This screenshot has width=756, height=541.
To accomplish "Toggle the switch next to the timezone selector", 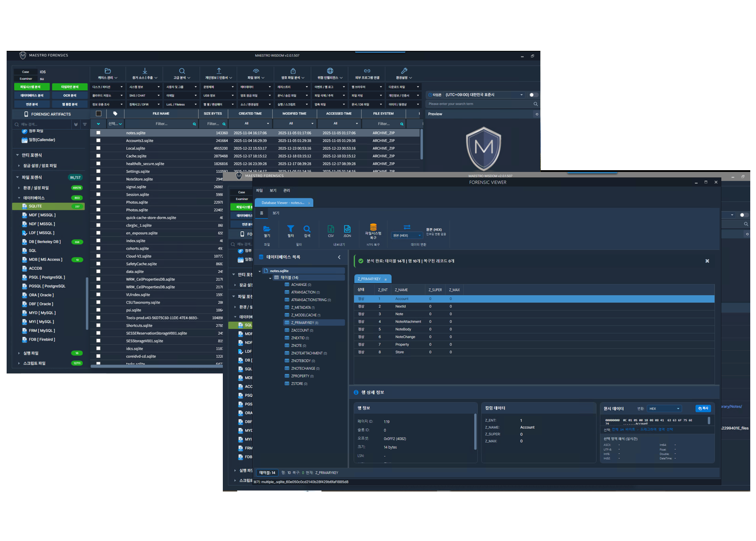I will click(x=533, y=95).
